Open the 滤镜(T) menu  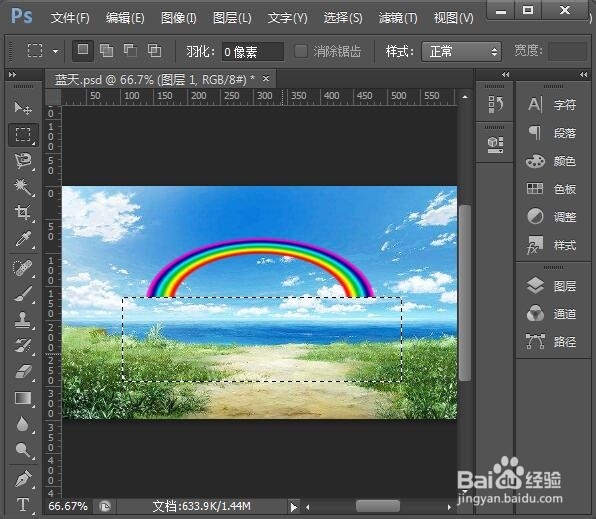(x=398, y=18)
